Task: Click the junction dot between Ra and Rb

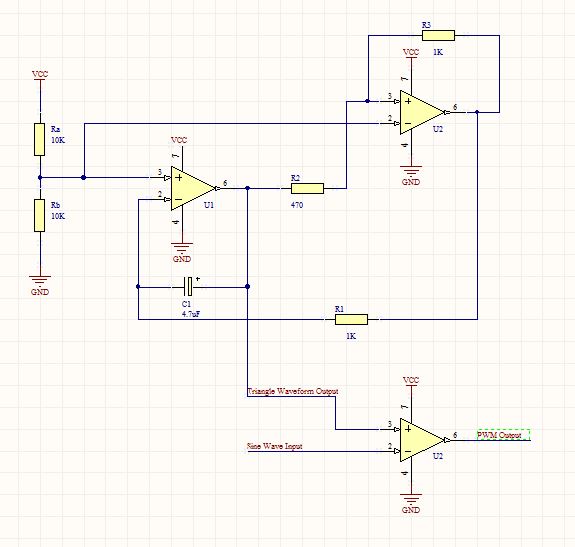Action: pyautogui.click(x=40, y=177)
